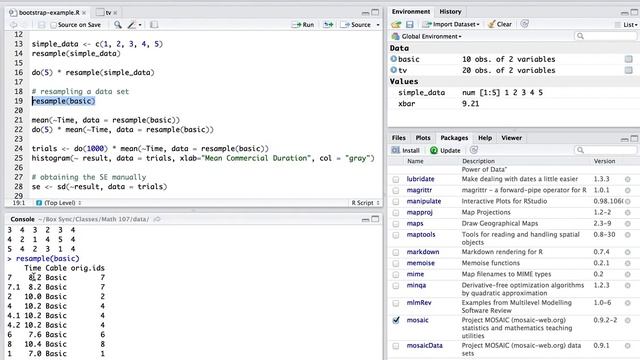
Task: Check the mosaicData package checkbox
Action: [396, 346]
